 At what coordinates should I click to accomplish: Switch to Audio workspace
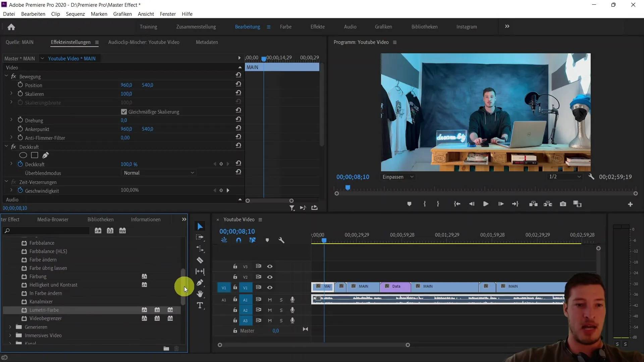point(350,27)
